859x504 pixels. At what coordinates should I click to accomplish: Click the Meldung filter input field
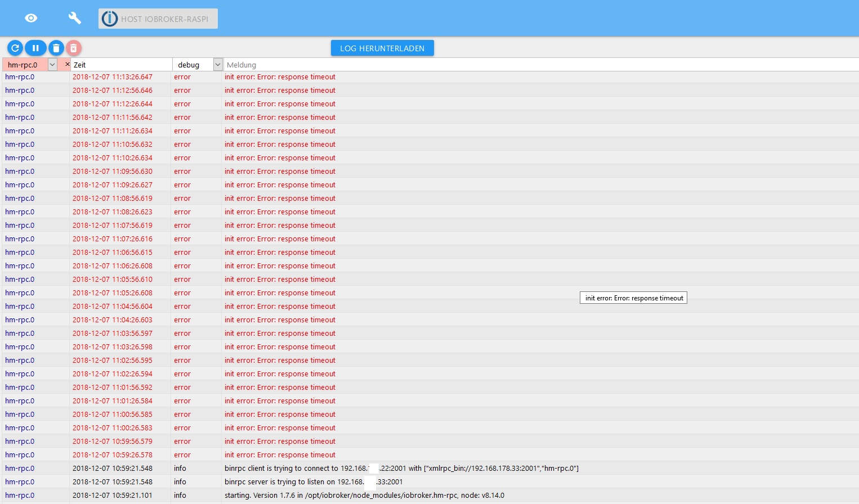coord(540,65)
